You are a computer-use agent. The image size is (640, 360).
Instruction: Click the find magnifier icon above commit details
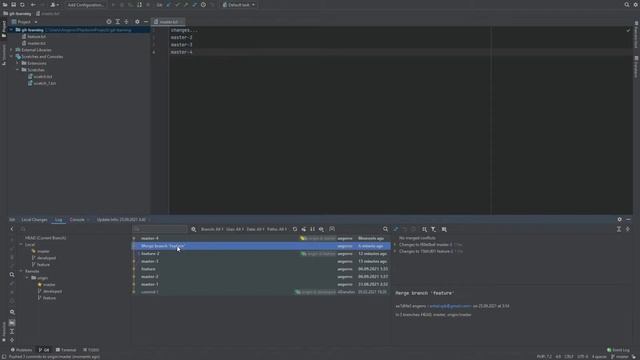click(x=385, y=229)
